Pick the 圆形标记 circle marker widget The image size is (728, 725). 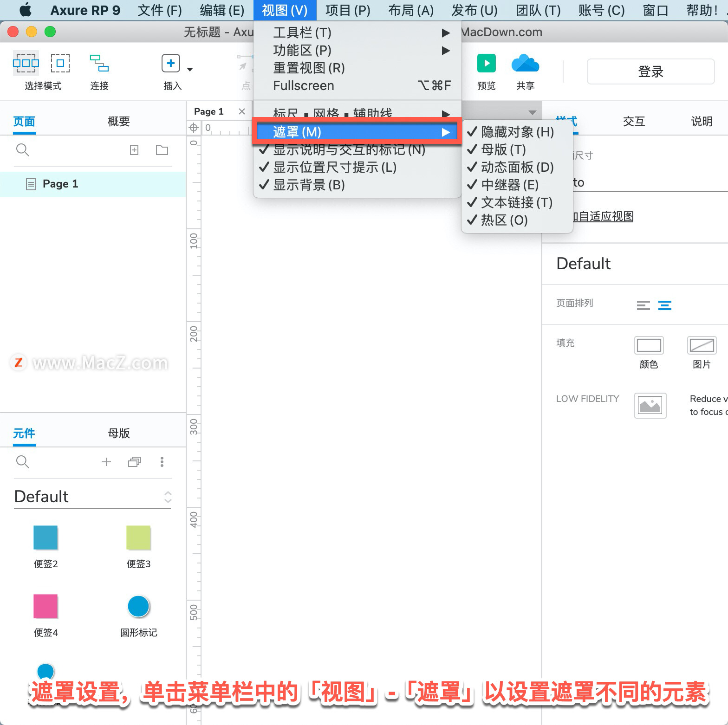point(138,606)
